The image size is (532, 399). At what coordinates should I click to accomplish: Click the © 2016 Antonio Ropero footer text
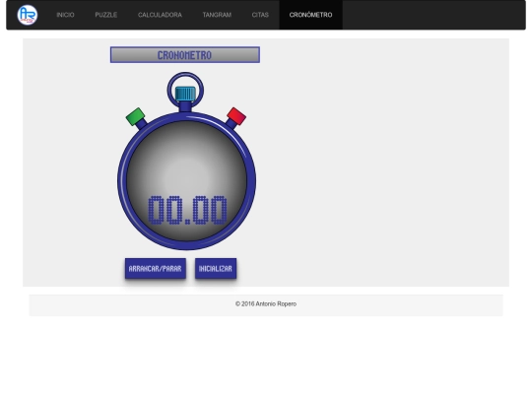tap(266, 304)
